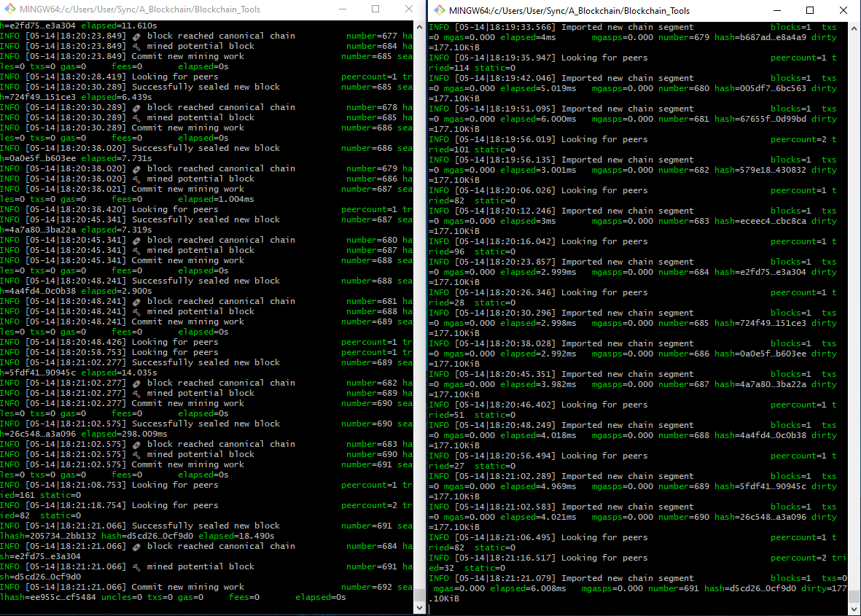Click 'number=690 hash=26c548…a3a096' in right terminal
This screenshot has height=616, width=861.
(x=732, y=517)
